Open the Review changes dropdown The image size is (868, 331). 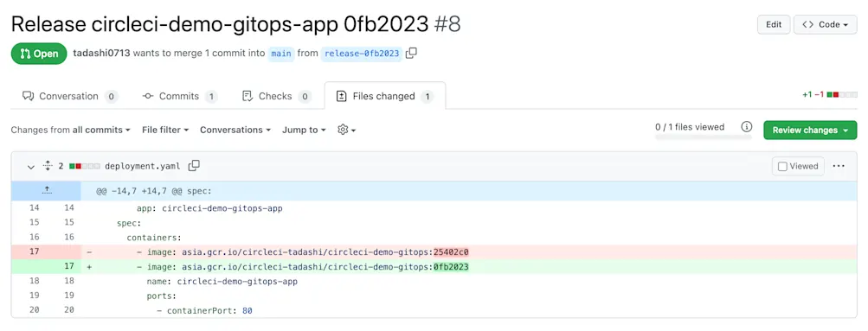810,130
